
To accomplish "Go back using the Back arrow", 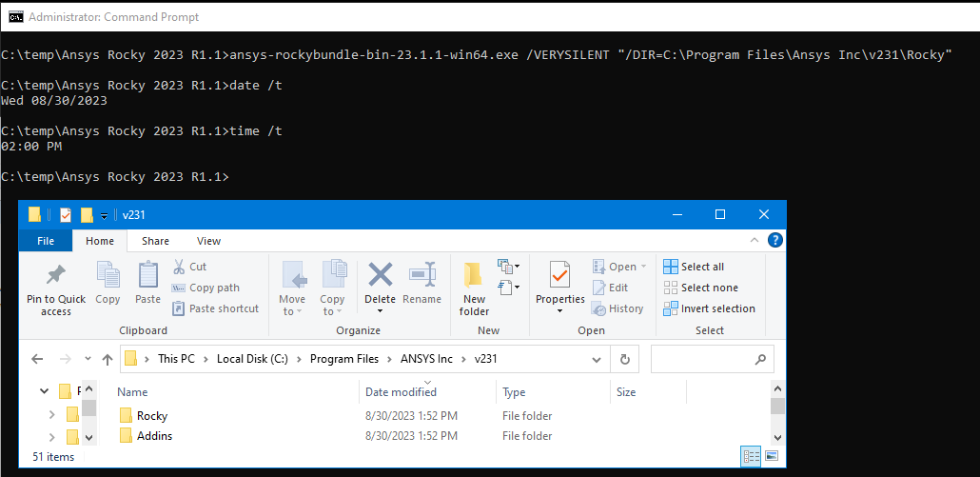I will click(x=37, y=359).
